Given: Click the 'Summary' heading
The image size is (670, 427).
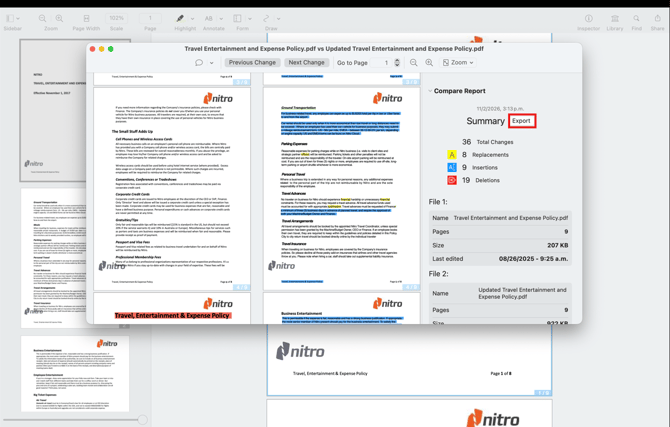Looking at the screenshot, I should point(485,121).
